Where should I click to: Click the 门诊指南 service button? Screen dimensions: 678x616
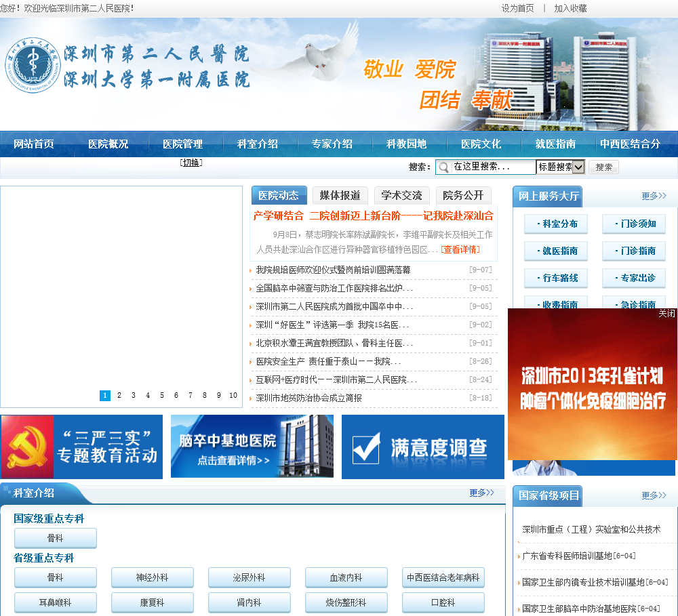(x=634, y=251)
